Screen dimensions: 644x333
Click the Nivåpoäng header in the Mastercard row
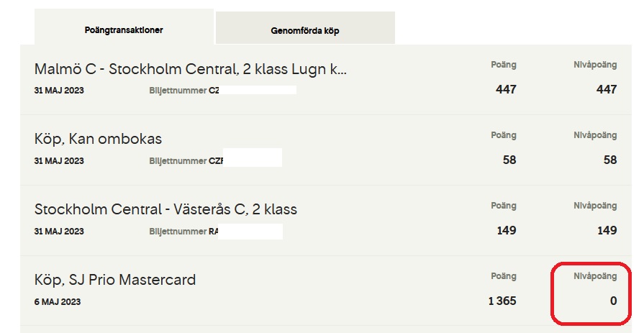coord(595,276)
